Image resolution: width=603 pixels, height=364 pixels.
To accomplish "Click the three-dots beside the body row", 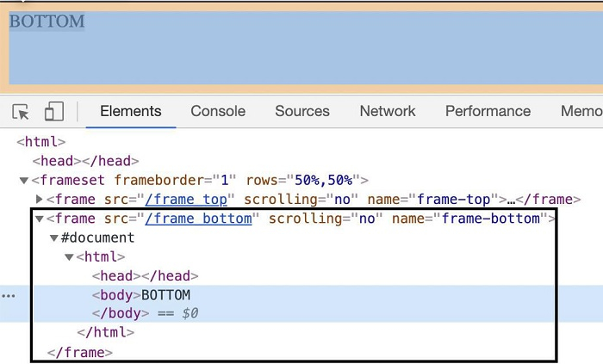I will (9, 295).
